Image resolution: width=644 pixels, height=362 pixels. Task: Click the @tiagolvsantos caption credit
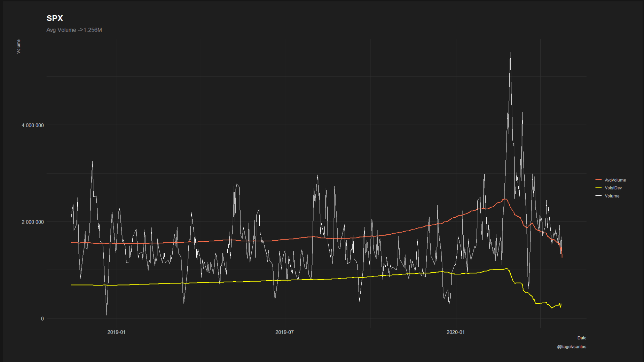(572, 347)
